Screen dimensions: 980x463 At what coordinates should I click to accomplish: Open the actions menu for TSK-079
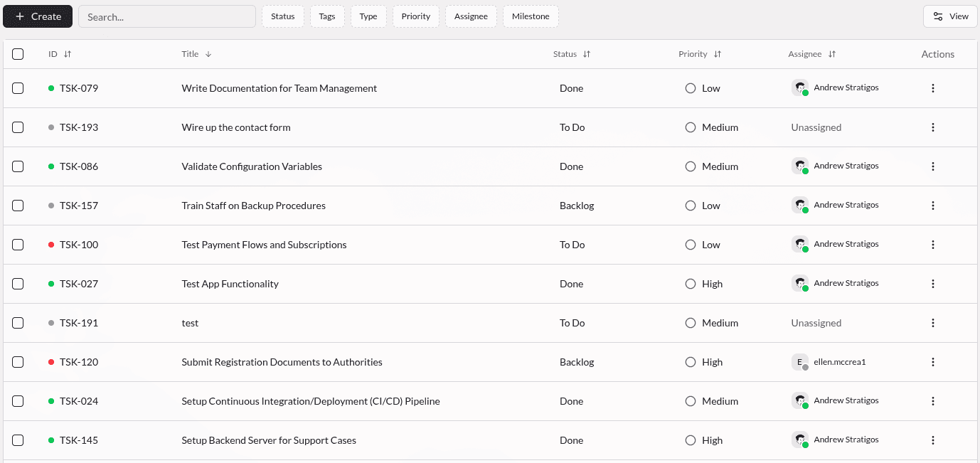pyautogui.click(x=932, y=87)
